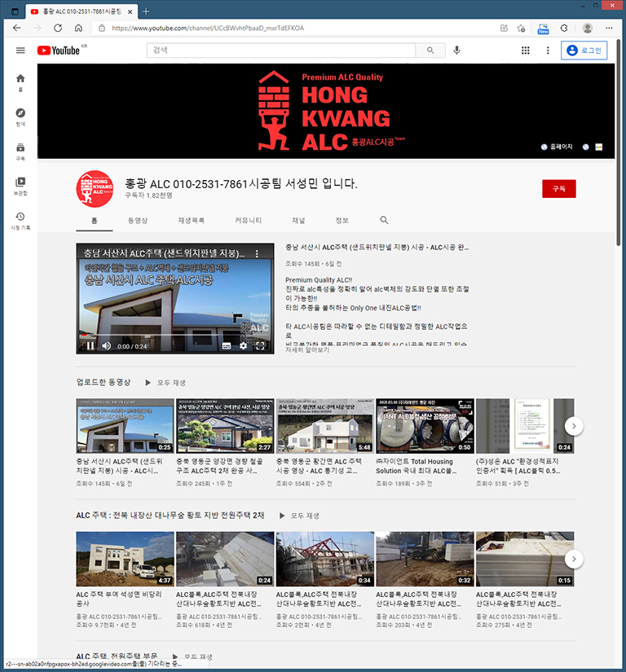Viewport: 626px width, 672px height.
Task: Search within channel magnifier icon
Action: coord(384,220)
